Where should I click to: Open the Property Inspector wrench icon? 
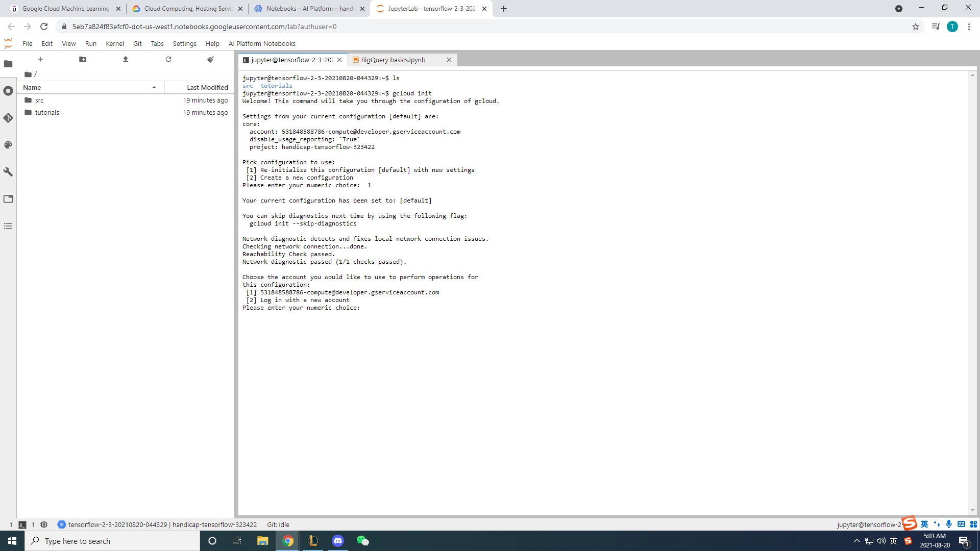click(x=8, y=172)
